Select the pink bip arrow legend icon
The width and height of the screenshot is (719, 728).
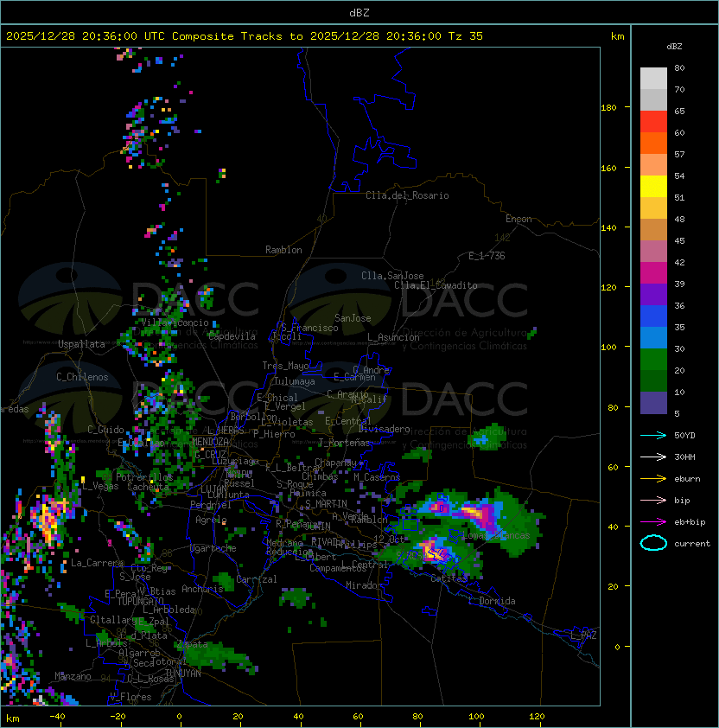(653, 500)
